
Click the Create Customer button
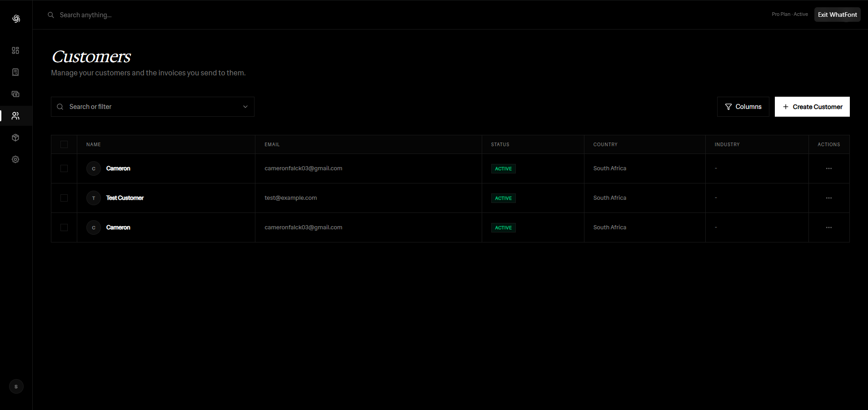coord(812,107)
